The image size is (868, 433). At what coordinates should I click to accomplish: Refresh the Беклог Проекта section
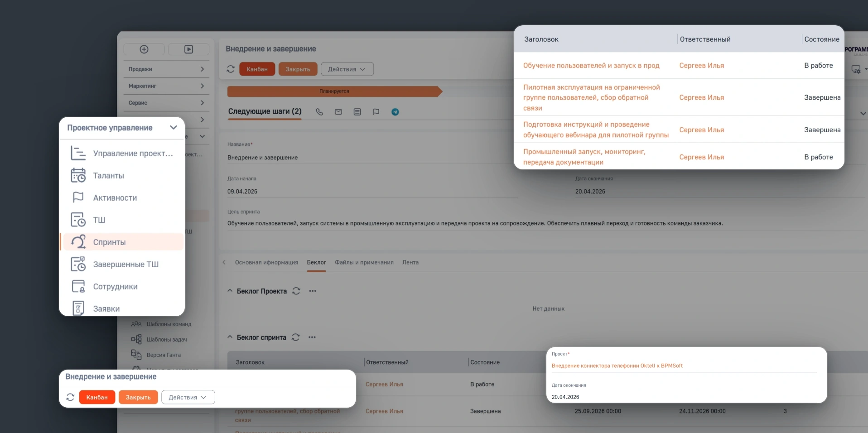click(x=296, y=291)
